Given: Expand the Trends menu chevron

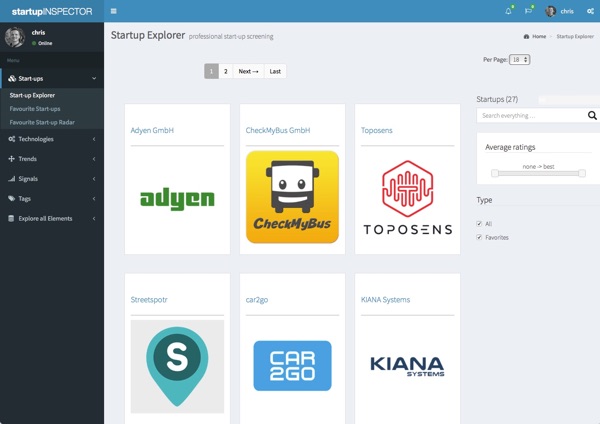Looking at the screenshot, I should [94, 159].
